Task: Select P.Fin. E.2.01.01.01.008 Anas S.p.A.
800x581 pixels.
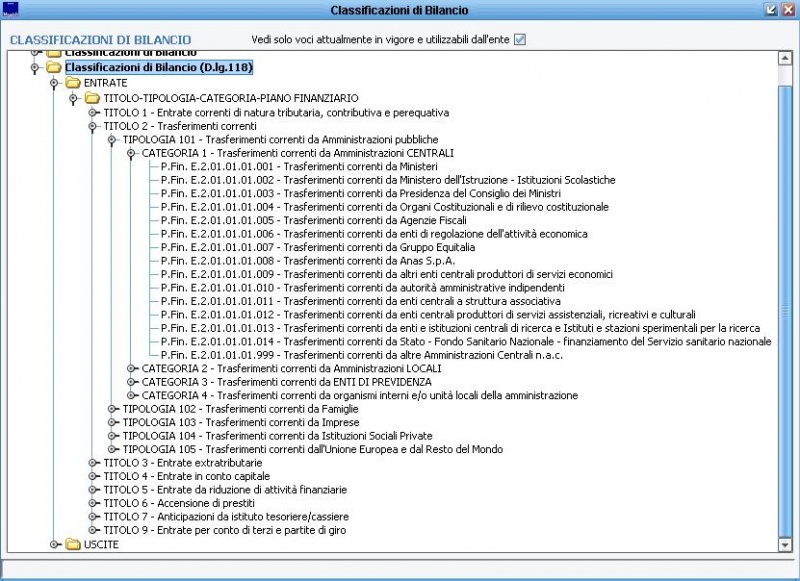Action: tap(308, 261)
